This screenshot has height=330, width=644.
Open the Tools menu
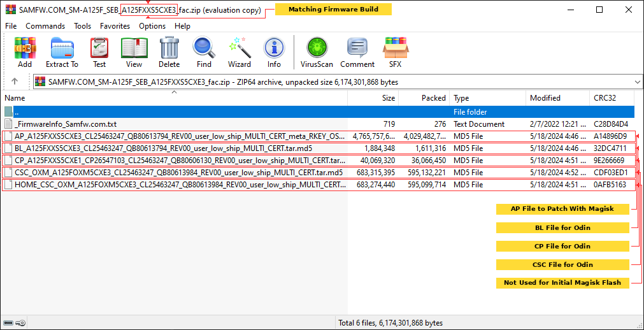pyautogui.click(x=83, y=26)
